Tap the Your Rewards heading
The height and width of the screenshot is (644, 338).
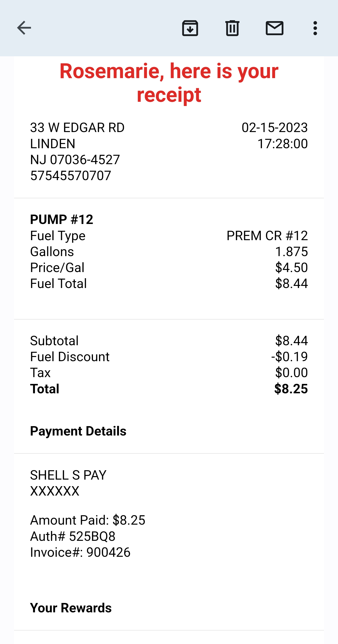[71, 608]
